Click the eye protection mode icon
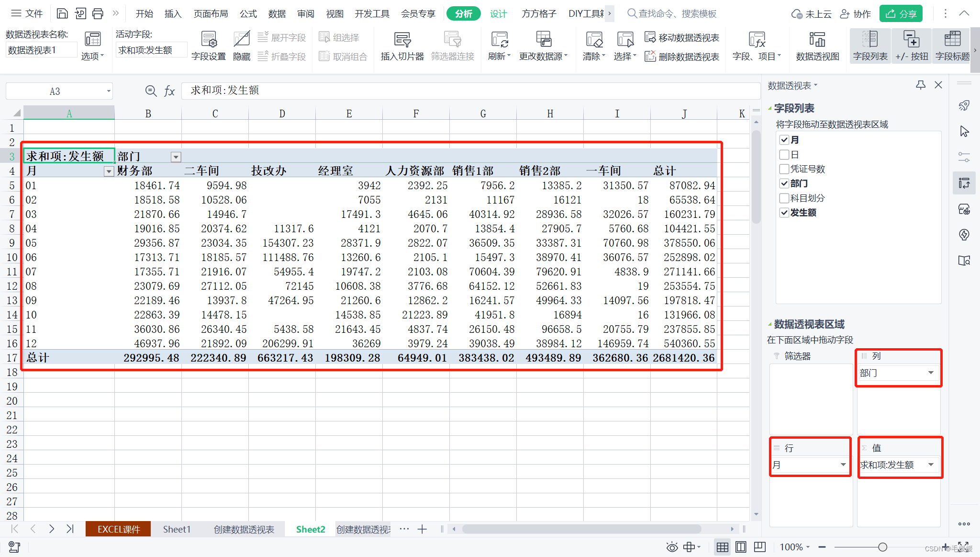 click(x=672, y=547)
